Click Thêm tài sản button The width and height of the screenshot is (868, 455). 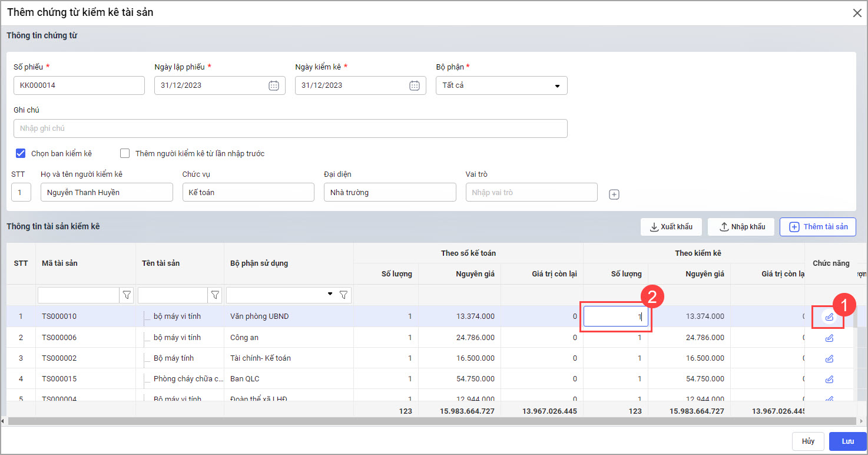[x=817, y=227]
